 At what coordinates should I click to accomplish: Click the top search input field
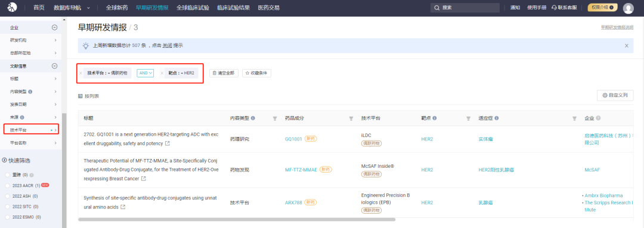tap(465, 8)
